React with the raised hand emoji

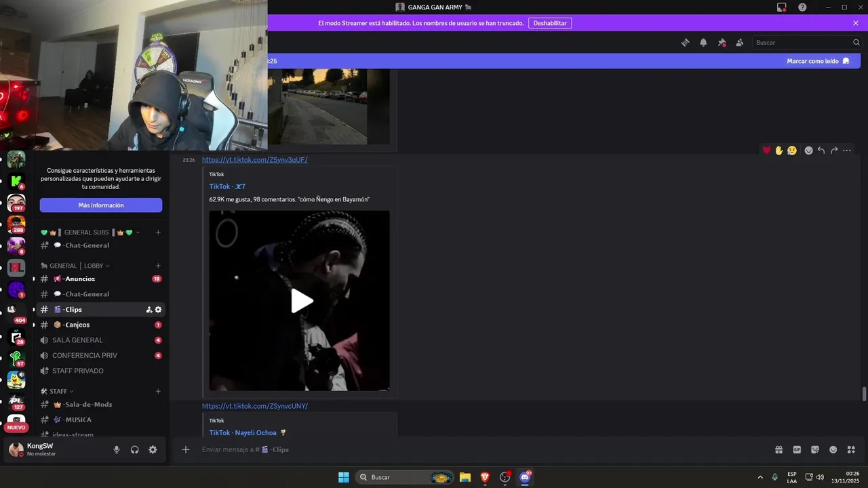point(779,150)
